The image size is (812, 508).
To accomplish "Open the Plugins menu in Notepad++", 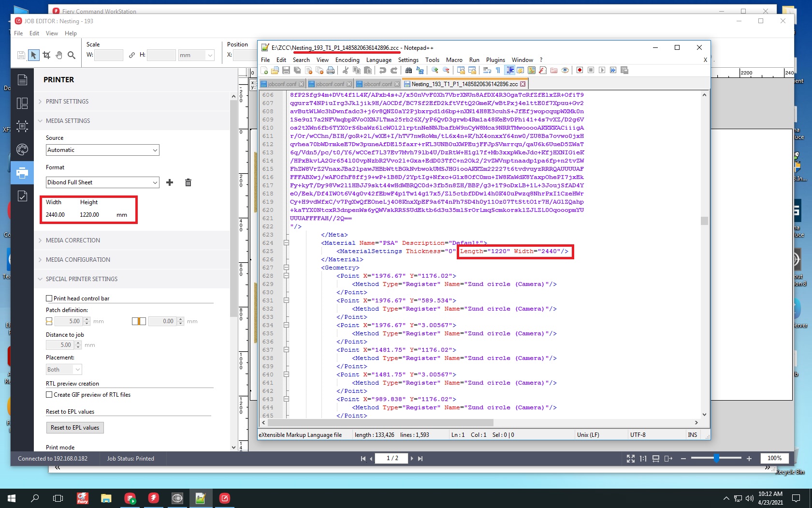I will coord(495,60).
